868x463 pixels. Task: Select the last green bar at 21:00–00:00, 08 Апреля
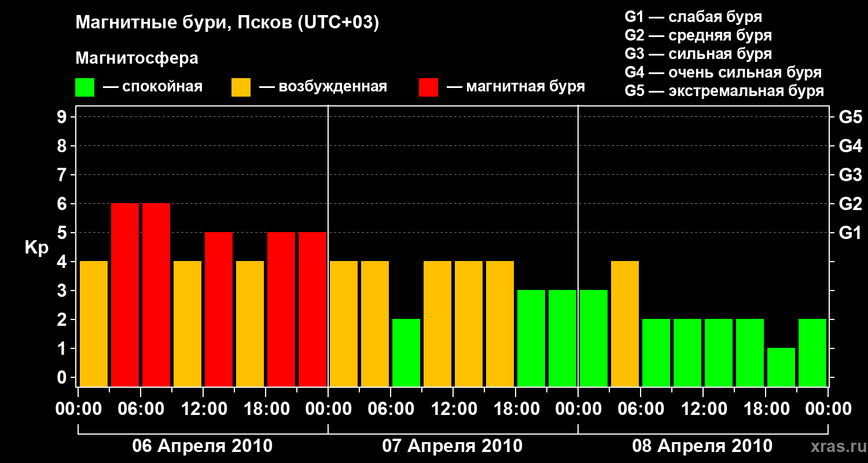pos(812,352)
